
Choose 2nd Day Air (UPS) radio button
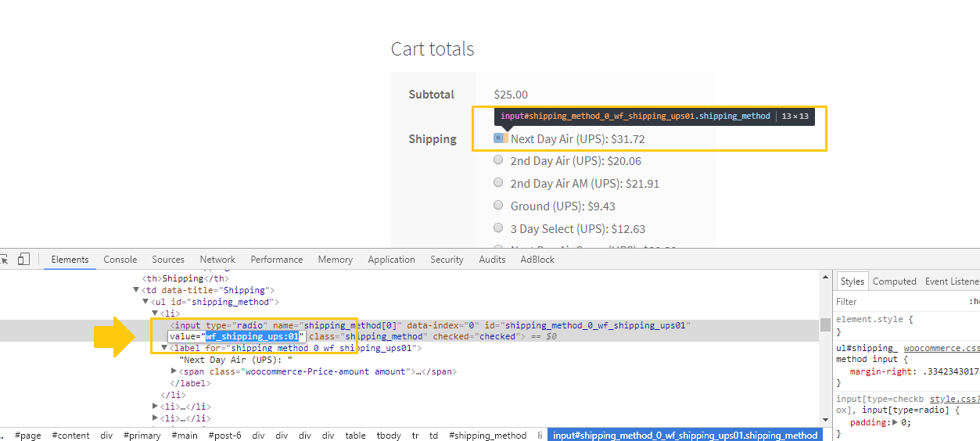(498, 160)
